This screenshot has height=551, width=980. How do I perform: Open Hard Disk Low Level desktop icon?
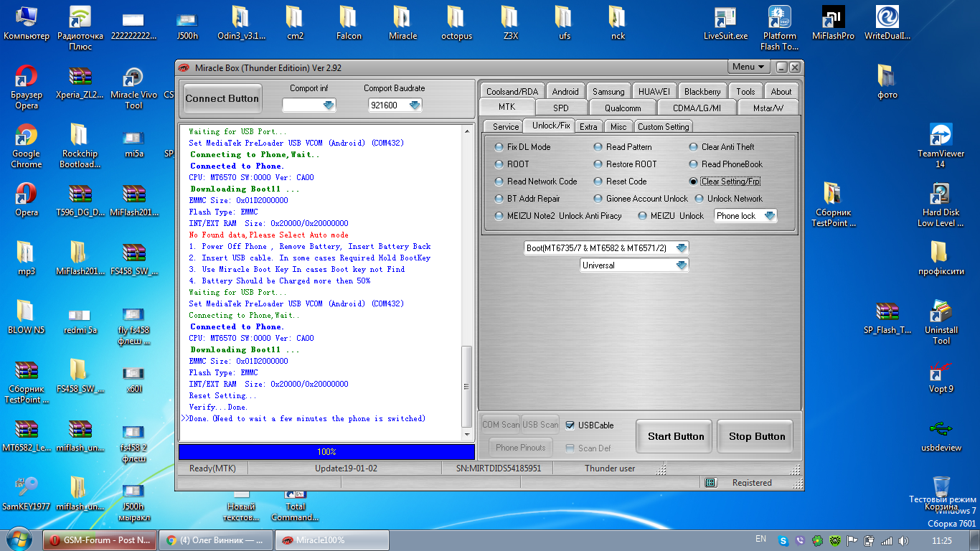tap(940, 204)
